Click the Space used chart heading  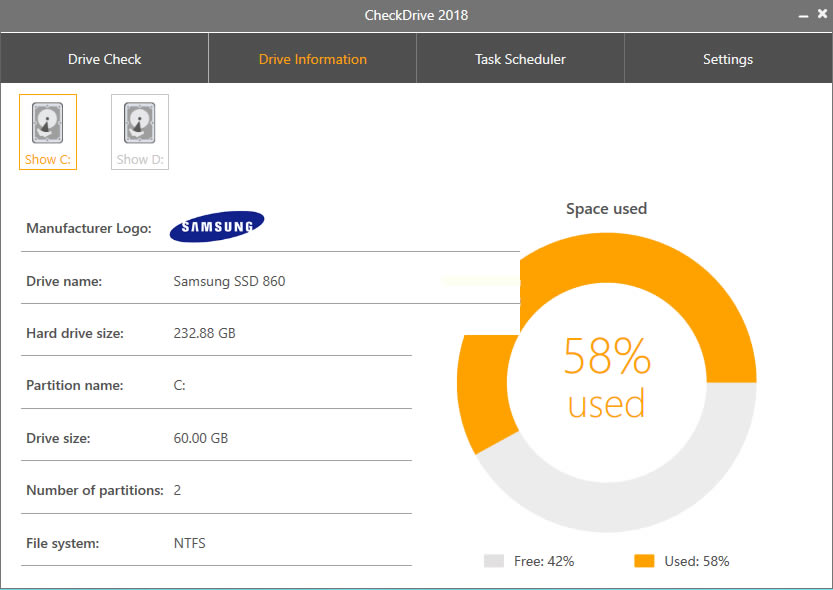[606, 209]
